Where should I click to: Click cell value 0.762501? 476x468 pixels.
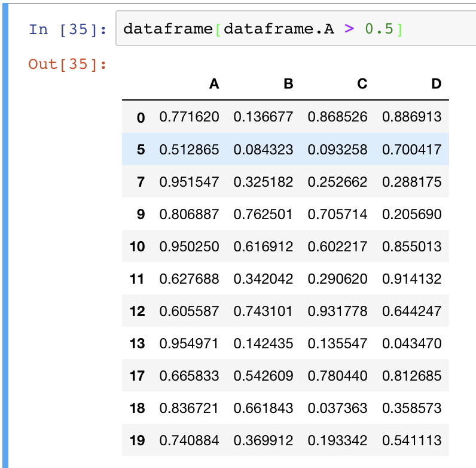pyautogui.click(x=263, y=214)
